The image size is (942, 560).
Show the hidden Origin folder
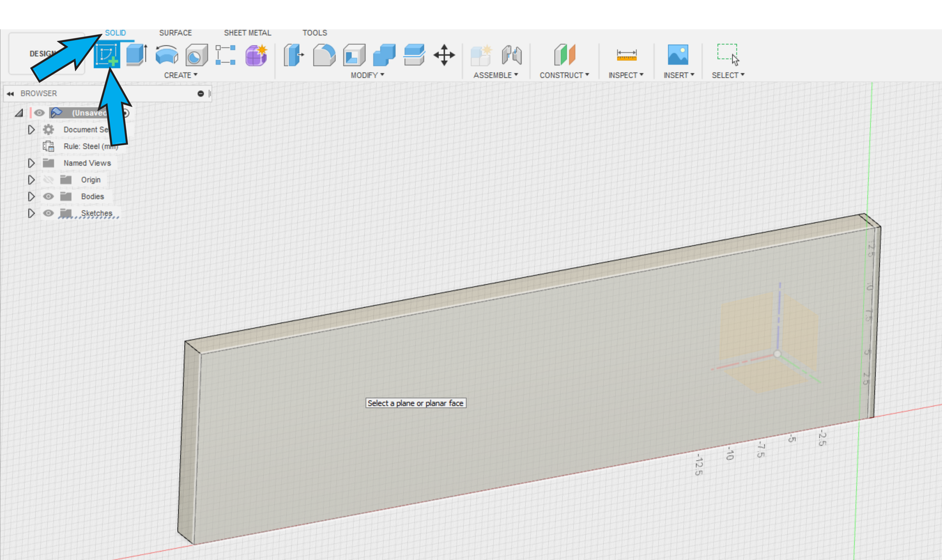pyautogui.click(x=48, y=180)
